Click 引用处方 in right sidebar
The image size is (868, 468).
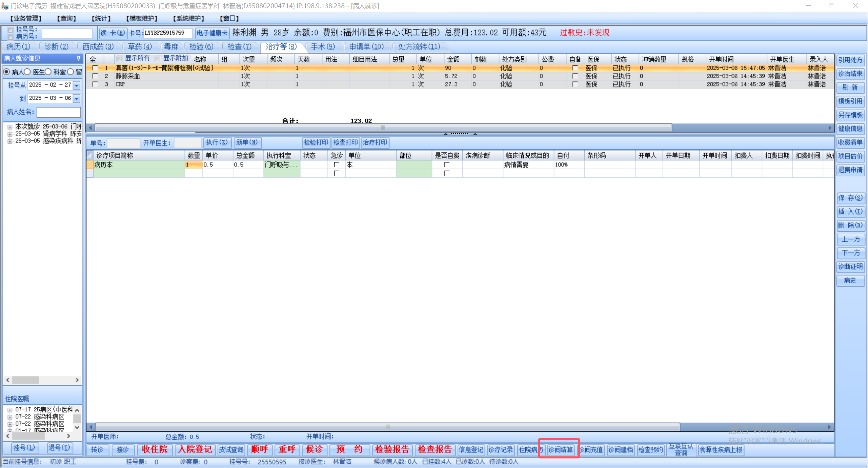click(850, 60)
